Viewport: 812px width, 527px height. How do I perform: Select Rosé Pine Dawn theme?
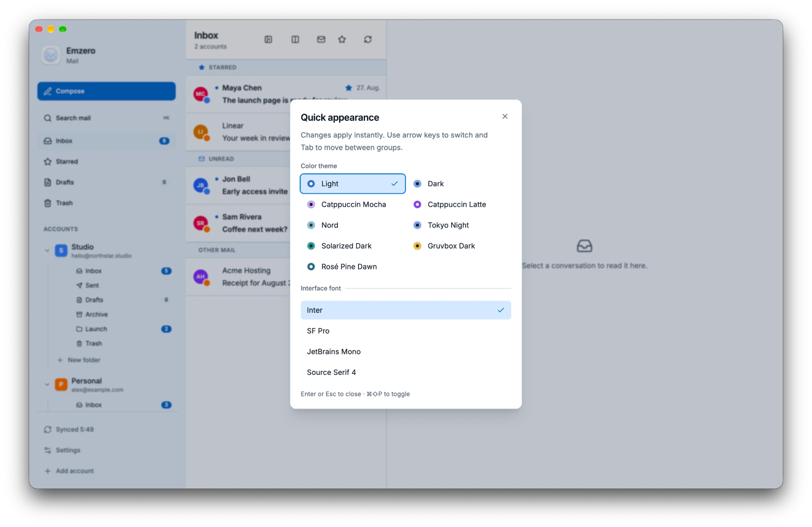(x=353, y=267)
